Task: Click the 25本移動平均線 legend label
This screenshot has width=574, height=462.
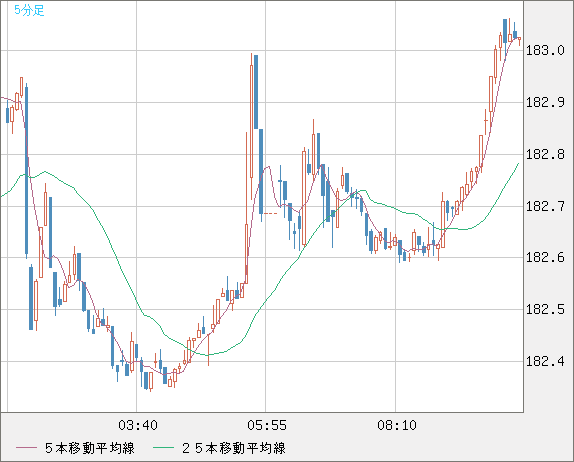Action: coord(234,448)
